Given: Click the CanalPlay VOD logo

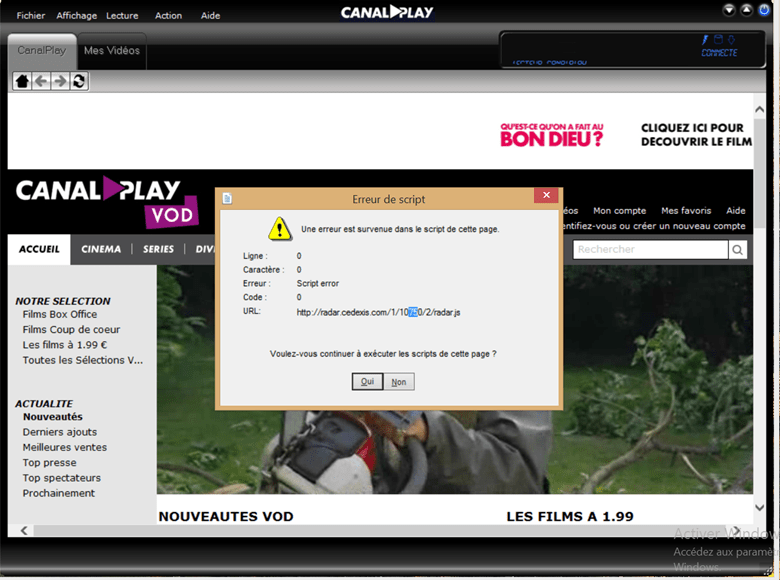Looking at the screenshot, I should pyautogui.click(x=105, y=201).
